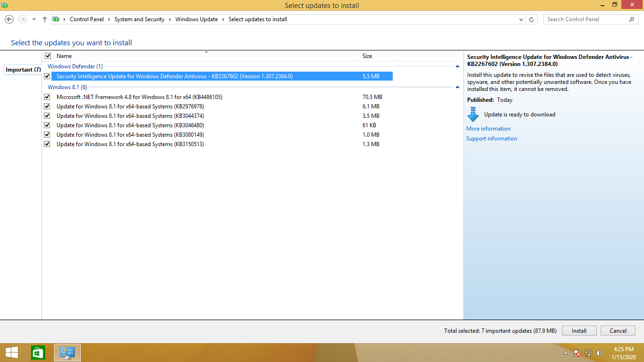Viewport: 644px width, 362px height.
Task: Open the Windows Start button
Action: point(11,353)
